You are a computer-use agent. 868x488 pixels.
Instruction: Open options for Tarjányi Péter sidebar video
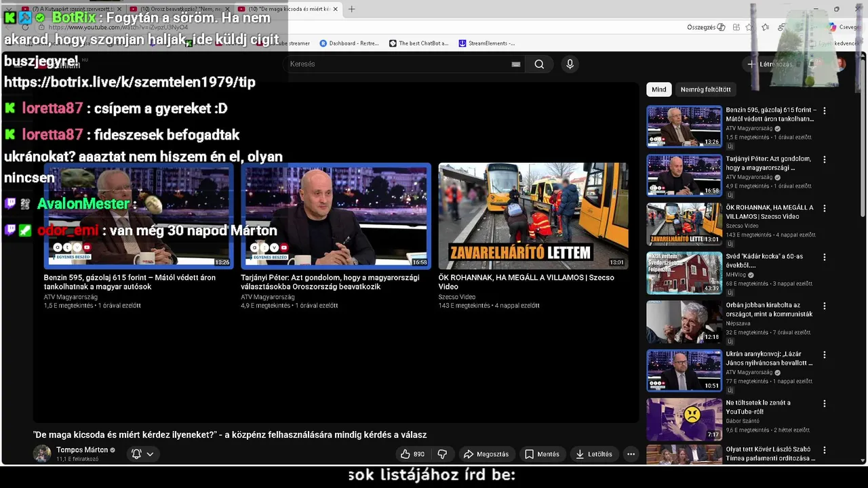coord(825,159)
